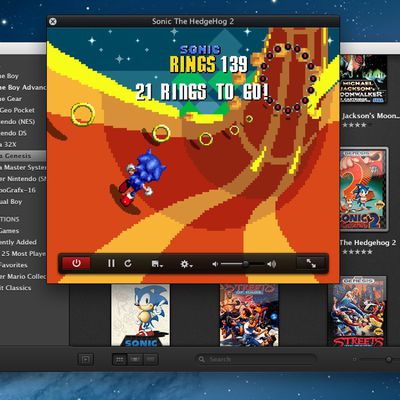Select the highlighted Sega Genesis console

point(23,156)
